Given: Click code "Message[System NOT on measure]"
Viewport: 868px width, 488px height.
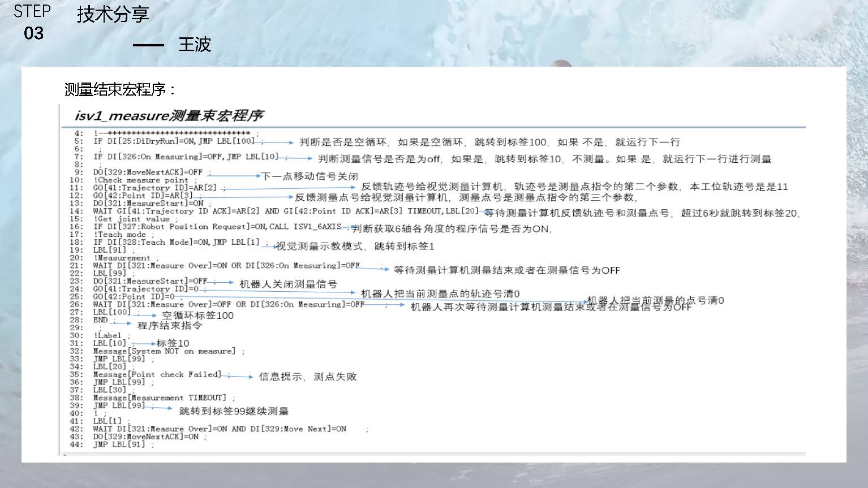Looking at the screenshot, I should tap(165, 351).
